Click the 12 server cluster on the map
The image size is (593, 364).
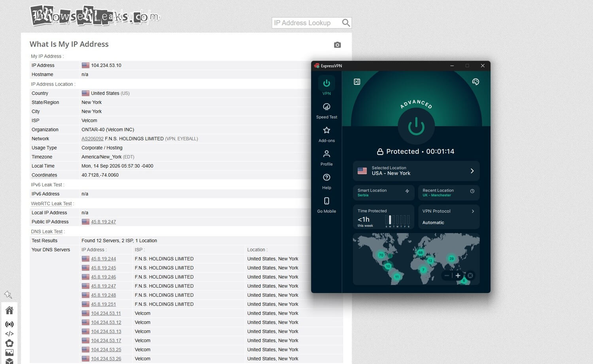click(x=430, y=261)
